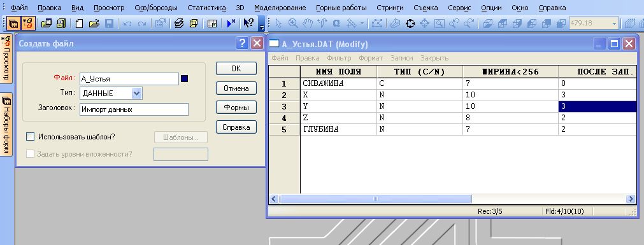Viewport: 644px width, 245px height.
Task: Open Формат menu in A_Устья.DAT window
Action: (x=371, y=59)
